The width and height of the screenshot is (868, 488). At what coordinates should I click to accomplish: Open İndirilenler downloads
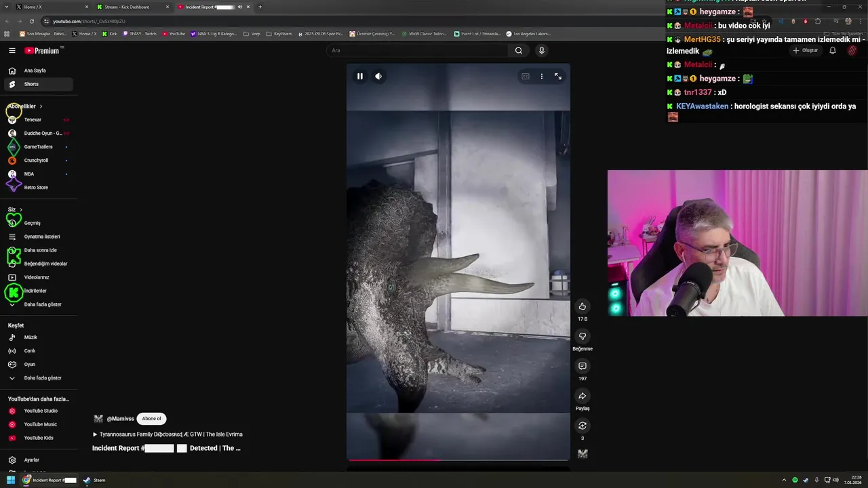click(x=39, y=291)
